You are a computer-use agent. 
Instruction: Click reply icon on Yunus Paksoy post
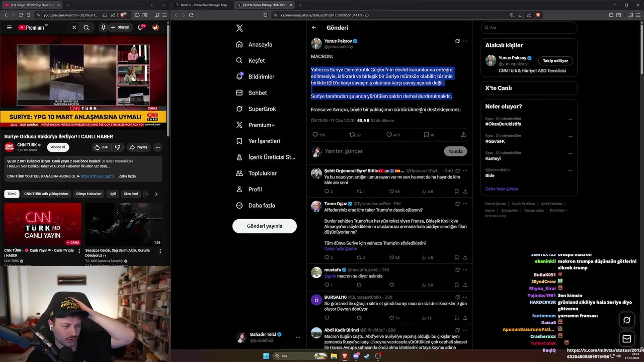[315, 135]
